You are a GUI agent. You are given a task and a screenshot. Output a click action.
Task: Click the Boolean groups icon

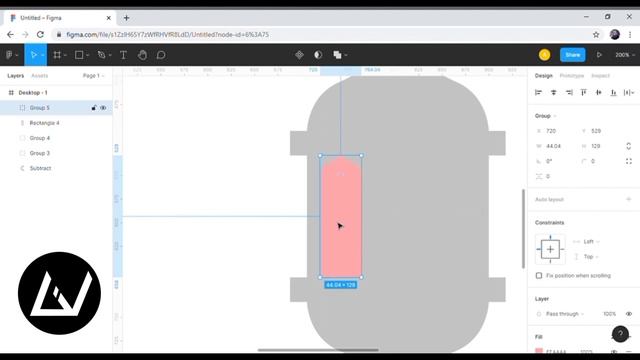337,55
